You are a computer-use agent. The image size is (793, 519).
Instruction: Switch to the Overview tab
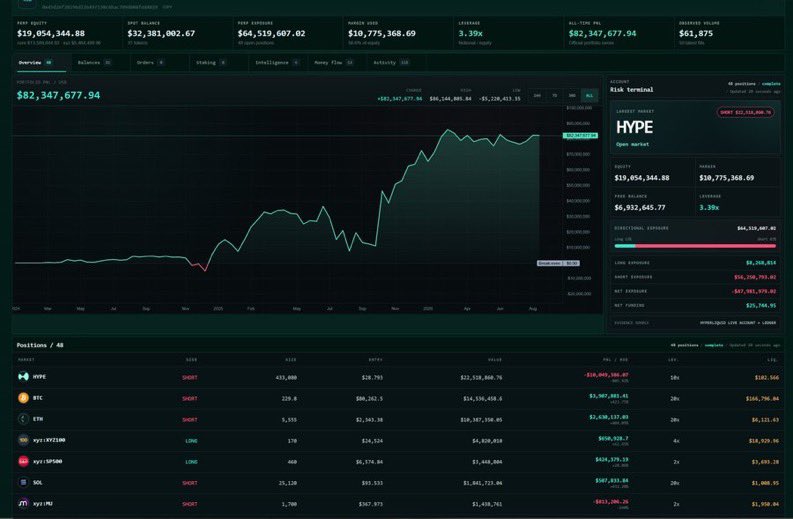(x=39, y=63)
